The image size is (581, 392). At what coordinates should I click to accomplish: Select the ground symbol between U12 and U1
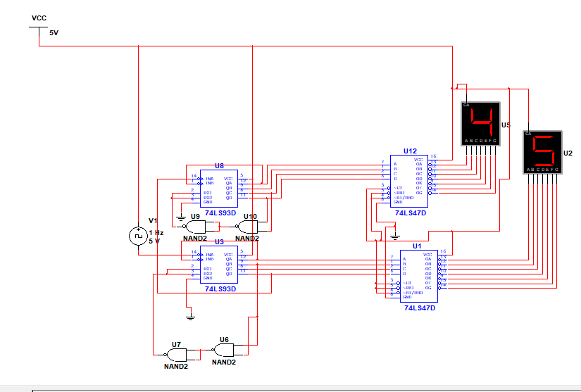coord(395,236)
